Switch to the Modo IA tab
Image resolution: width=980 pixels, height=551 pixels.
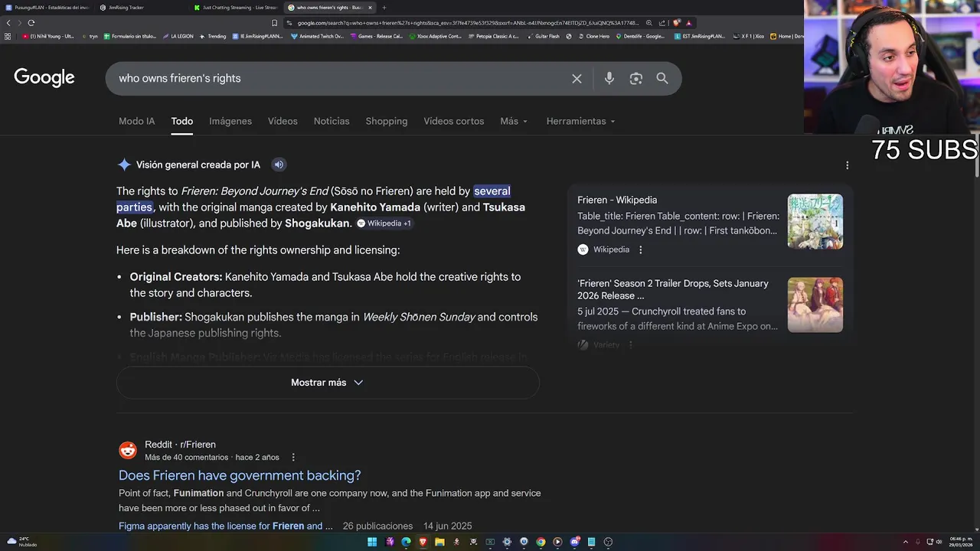pos(136,121)
